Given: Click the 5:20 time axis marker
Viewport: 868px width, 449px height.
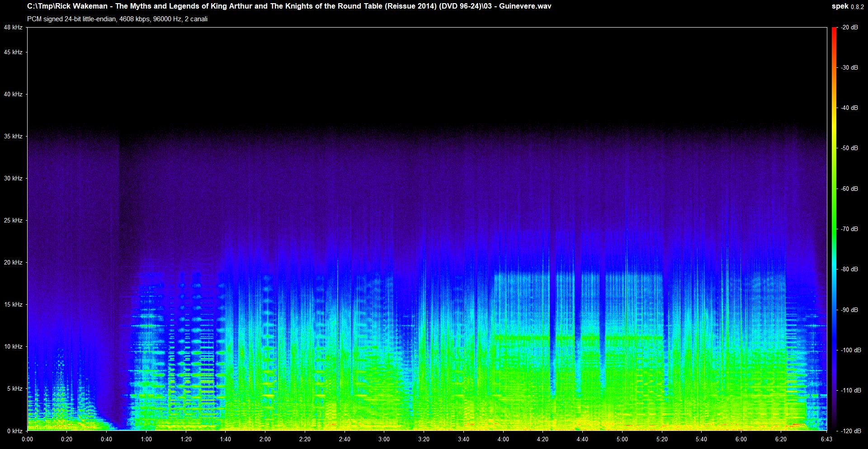Looking at the screenshot, I should click(661, 439).
